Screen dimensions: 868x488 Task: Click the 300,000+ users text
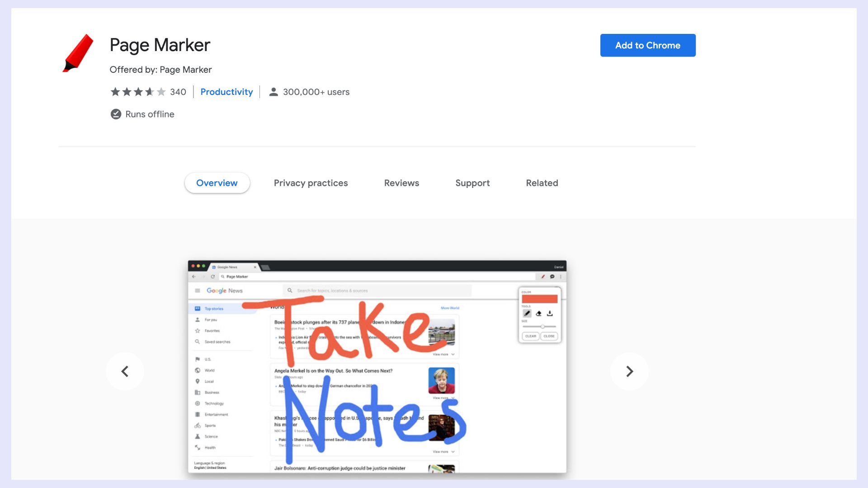click(316, 92)
